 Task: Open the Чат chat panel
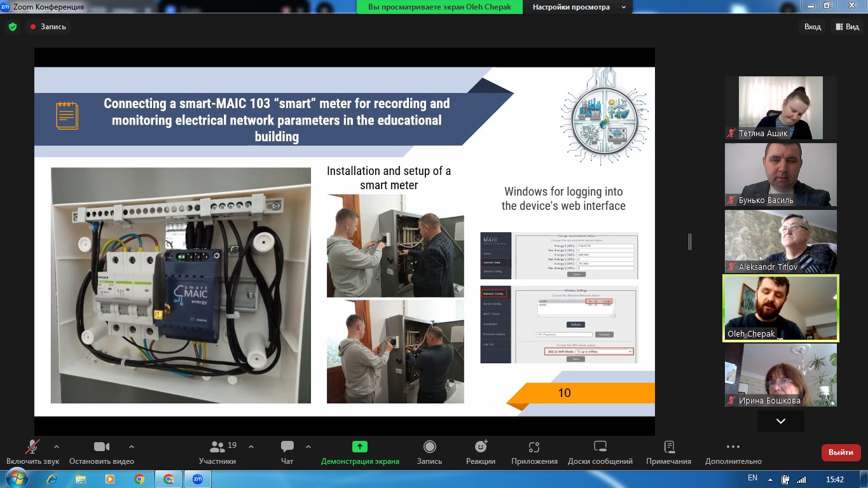coord(287,452)
